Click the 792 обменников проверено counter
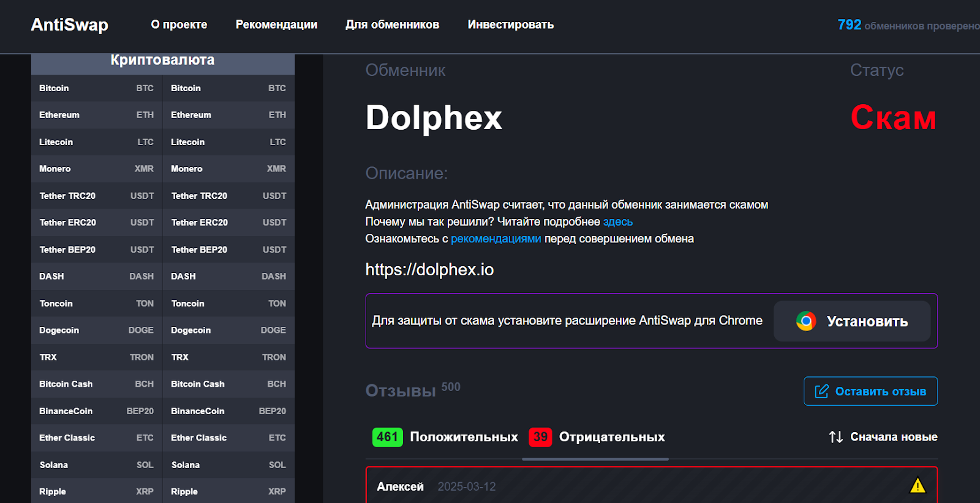 [908, 25]
